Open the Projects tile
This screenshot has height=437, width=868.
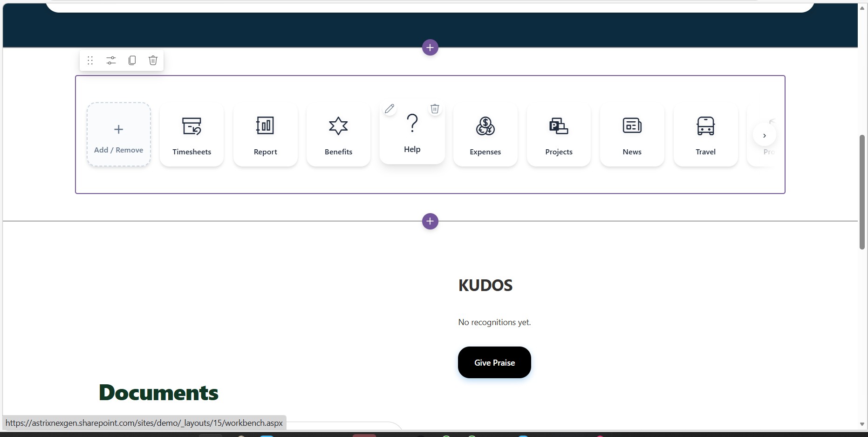click(559, 135)
